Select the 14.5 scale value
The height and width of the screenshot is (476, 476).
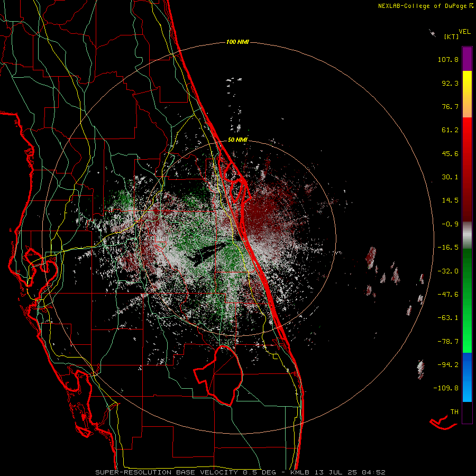pyautogui.click(x=450, y=200)
